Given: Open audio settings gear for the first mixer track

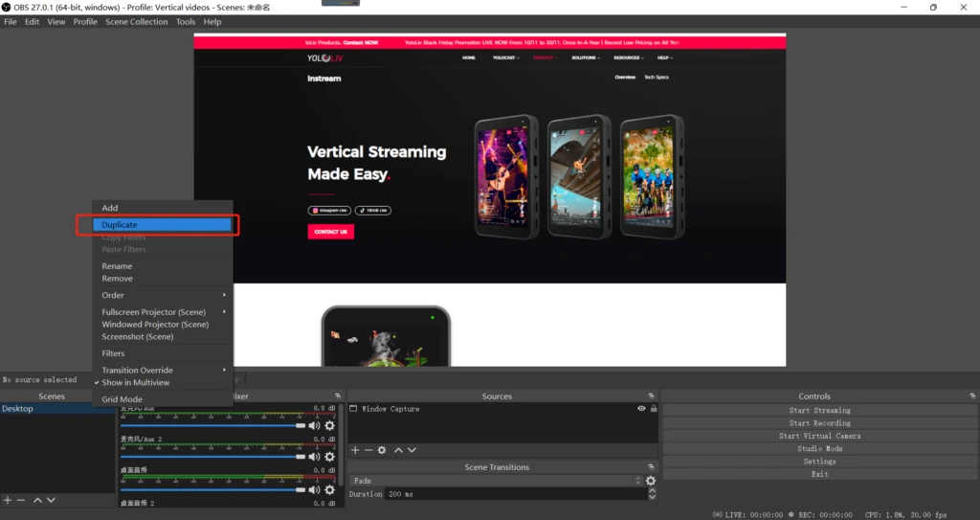Looking at the screenshot, I should point(330,425).
